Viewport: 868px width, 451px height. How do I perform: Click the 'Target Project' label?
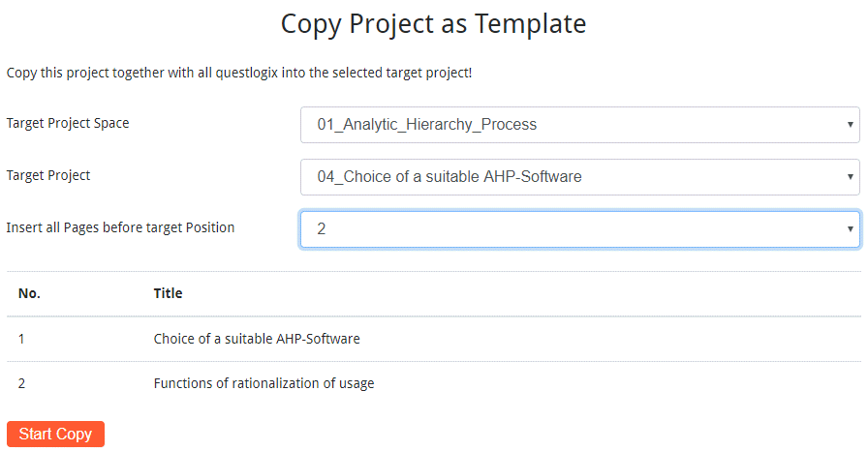(x=48, y=175)
